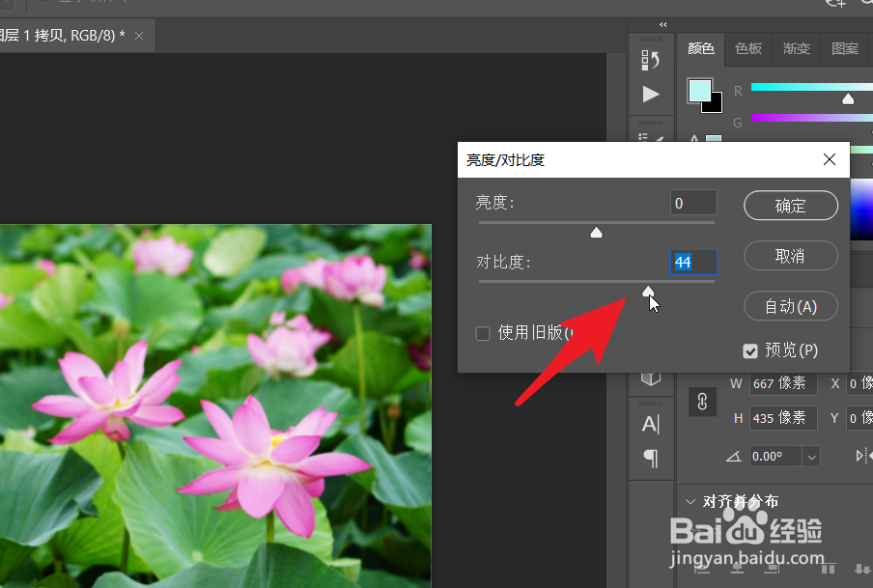Open the Character panel icon
The height and width of the screenshot is (588, 873).
tap(650, 424)
